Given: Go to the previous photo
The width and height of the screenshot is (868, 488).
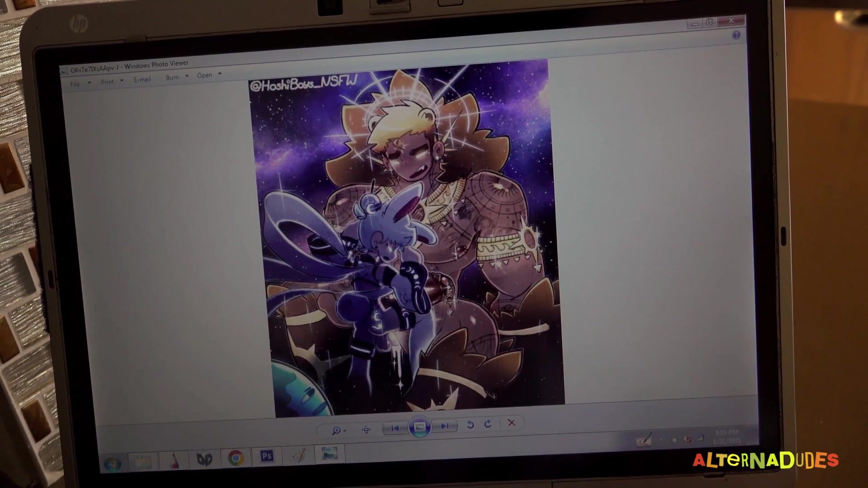Looking at the screenshot, I should (395, 428).
